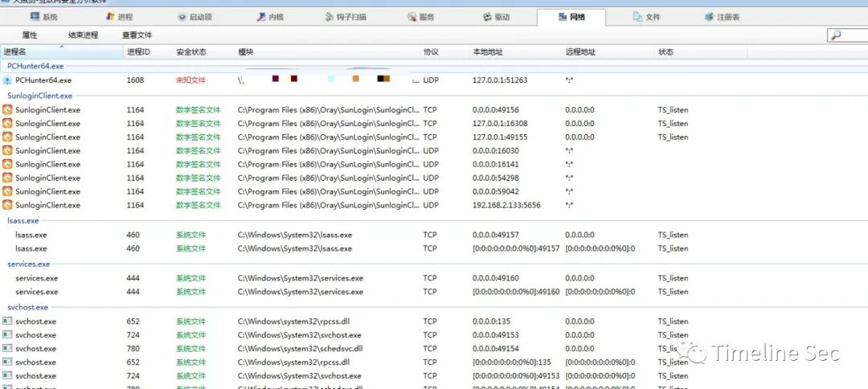Go to the 注册表 tab

point(722,17)
